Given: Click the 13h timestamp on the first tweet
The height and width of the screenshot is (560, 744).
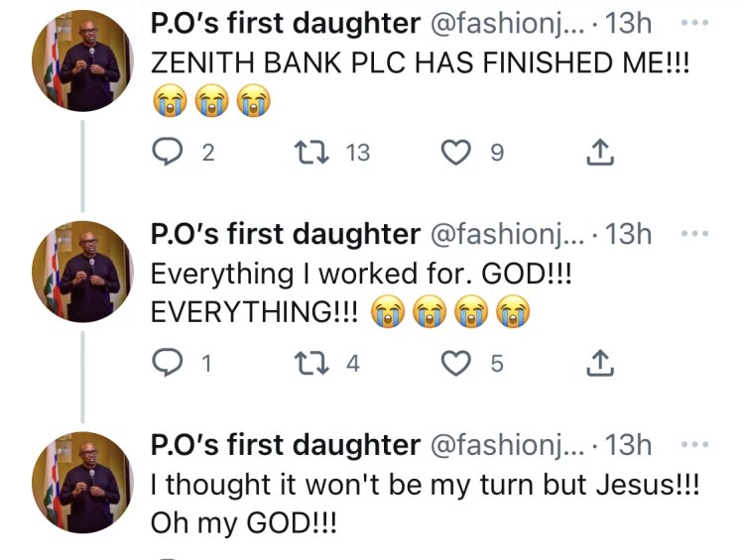Looking at the screenshot, I should (627, 24).
